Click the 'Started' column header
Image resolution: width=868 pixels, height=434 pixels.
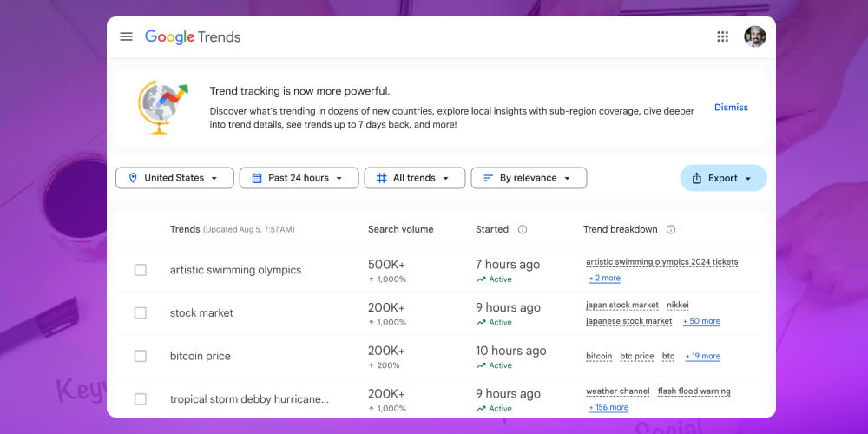(x=491, y=229)
